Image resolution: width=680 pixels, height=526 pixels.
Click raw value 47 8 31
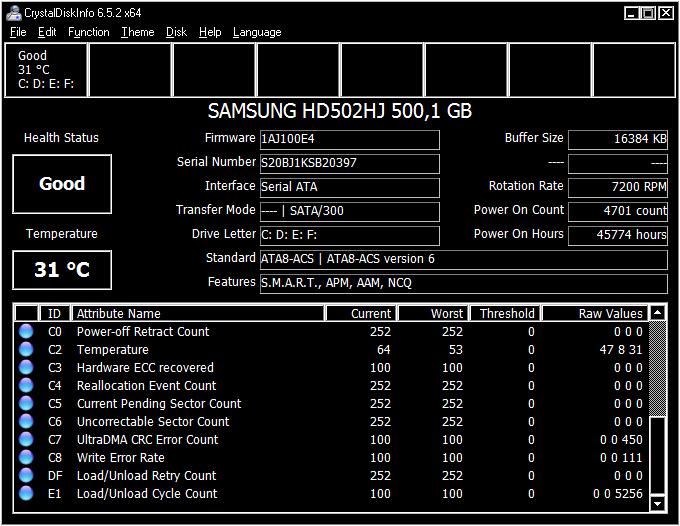[x=621, y=350]
